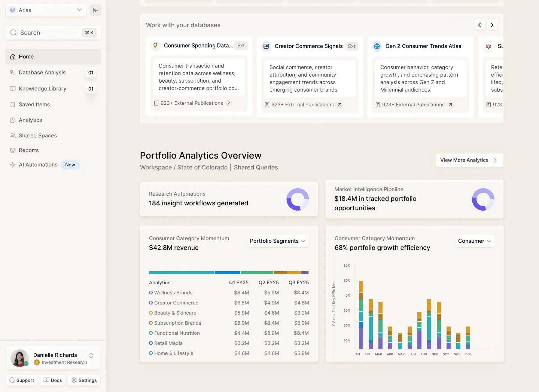Click the Docs button
The height and width of the screenshot is (392, 539).
click(53, 380)
